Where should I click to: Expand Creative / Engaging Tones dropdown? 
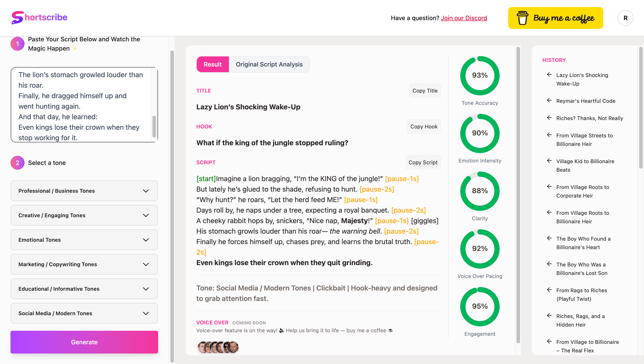pos(84,215)
